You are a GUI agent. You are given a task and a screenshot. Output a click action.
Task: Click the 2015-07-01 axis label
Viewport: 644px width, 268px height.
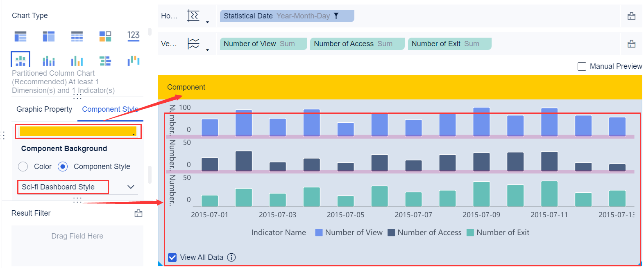click(209, 215)
